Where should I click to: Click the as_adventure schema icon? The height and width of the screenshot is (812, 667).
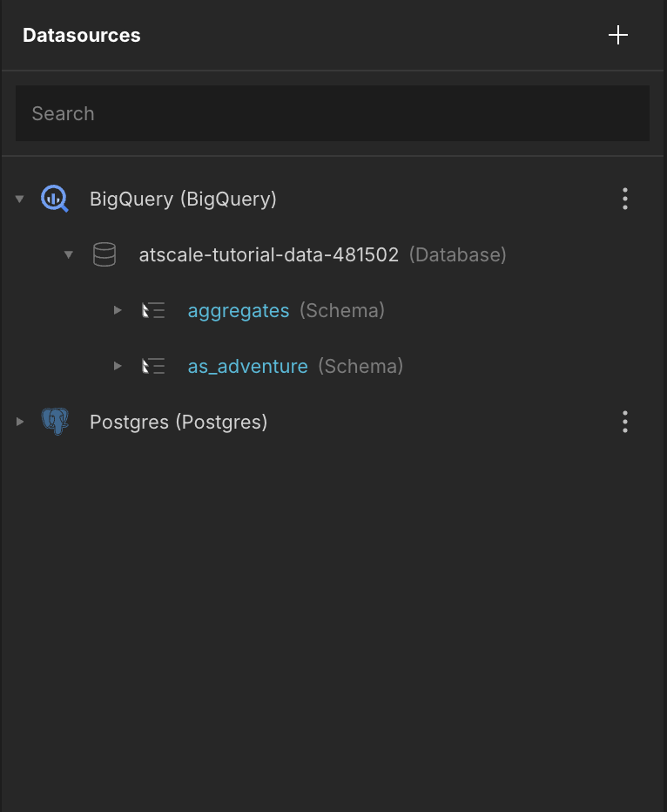click(153, 366)
